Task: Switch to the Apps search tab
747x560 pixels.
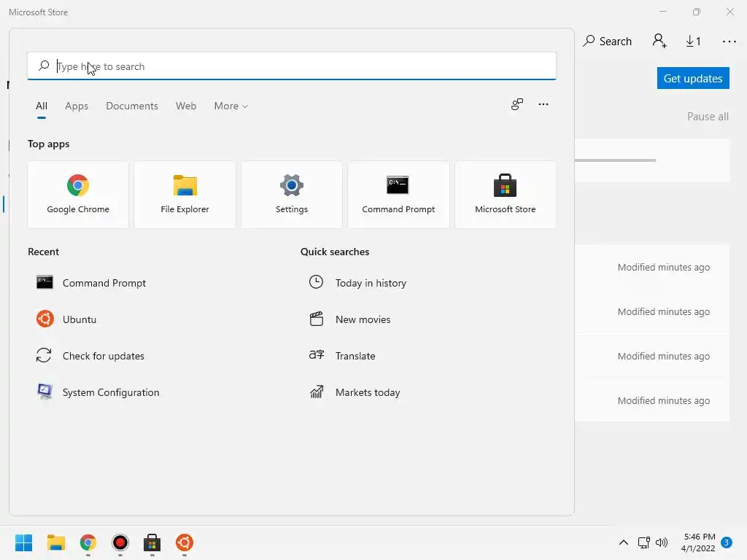Action: [77, 106]
